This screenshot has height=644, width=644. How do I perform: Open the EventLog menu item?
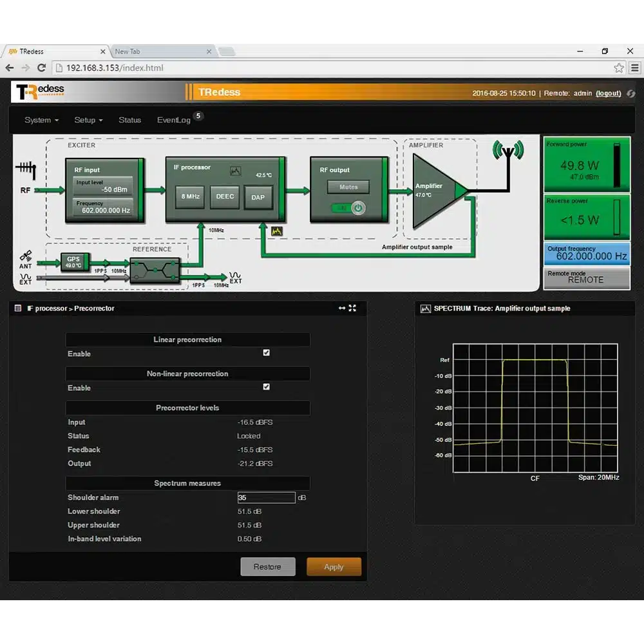(x=174, y=120)
